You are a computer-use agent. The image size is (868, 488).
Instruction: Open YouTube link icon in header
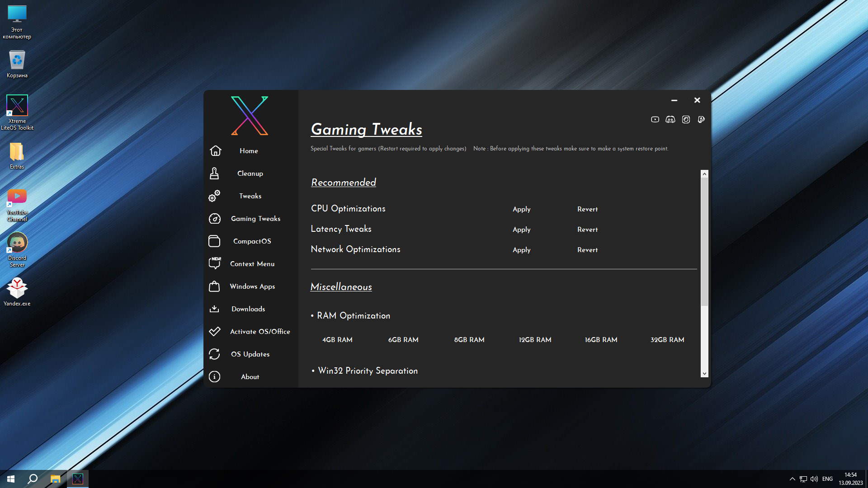[655, 119]
